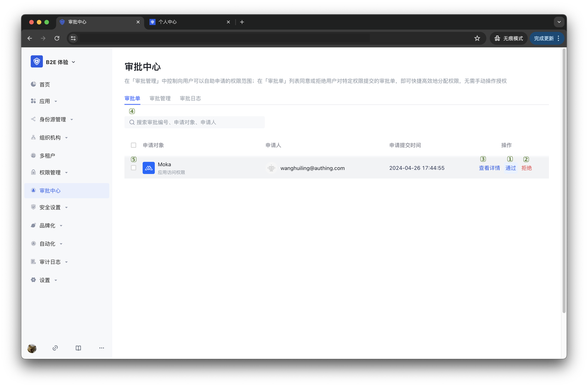Click the user avatar in sidebar footer

(32, 348)
